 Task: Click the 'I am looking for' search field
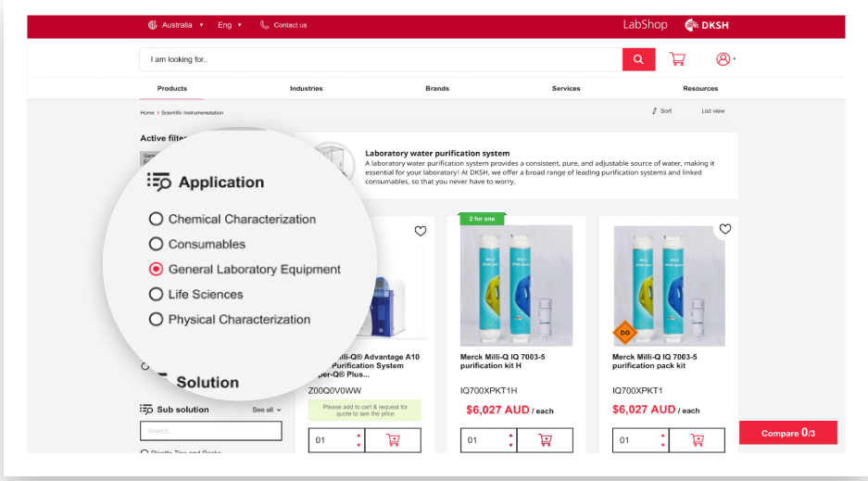pyautogui.click(x=380, y=59)
